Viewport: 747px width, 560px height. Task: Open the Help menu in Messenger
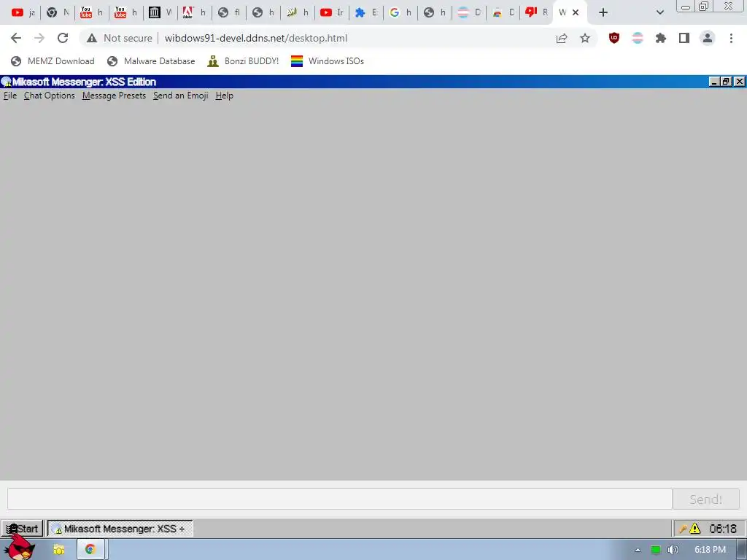tap(225, 96)
